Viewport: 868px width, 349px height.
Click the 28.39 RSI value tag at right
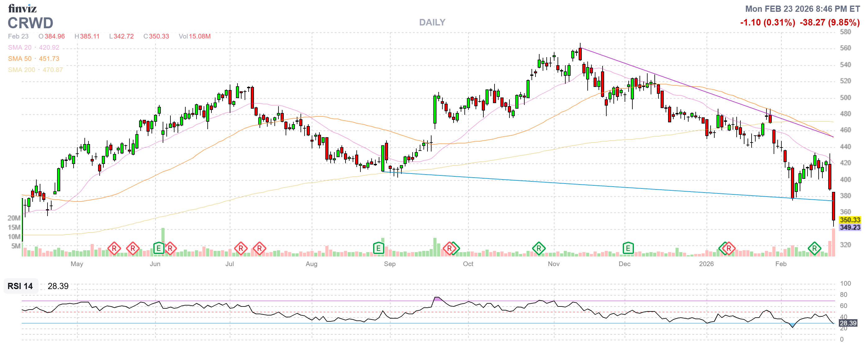point(848,323)
